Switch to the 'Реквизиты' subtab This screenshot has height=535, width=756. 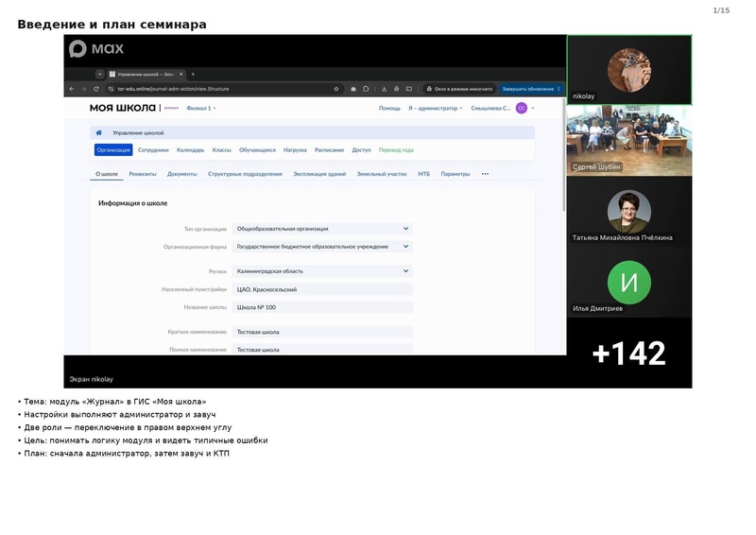click(x=143, y=174)
